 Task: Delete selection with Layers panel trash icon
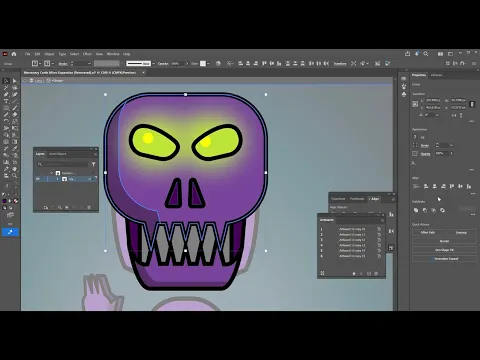tap(89, 207)
